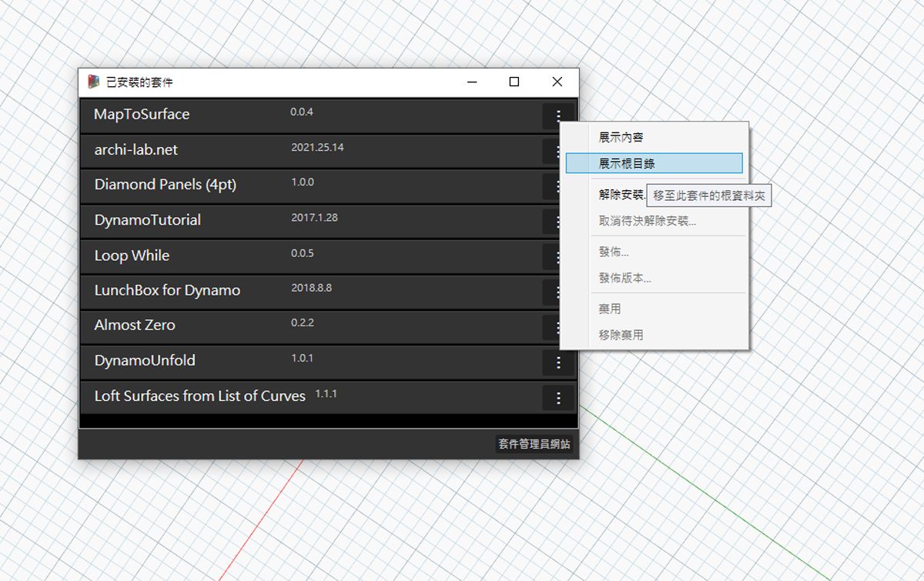Click version 2021.25.14 of archi-lab.net
The width and height of the screenshot is (924, 581).
[x=317, y=147]
